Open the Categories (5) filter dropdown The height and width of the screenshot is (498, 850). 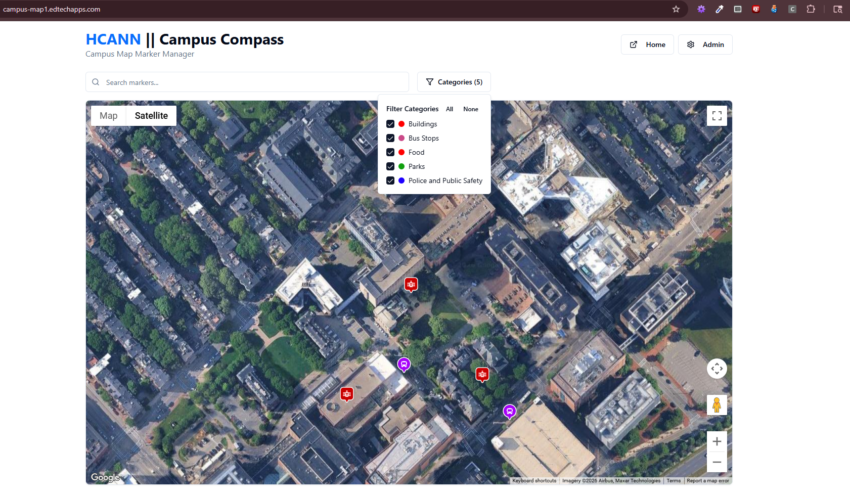point(454,82)
